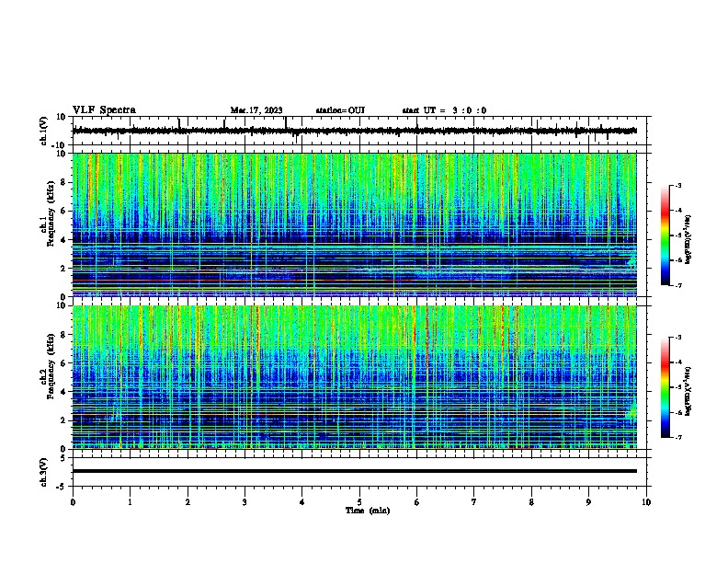
Task: Click the "Time (min)" axis label
Action: point(368,511)
